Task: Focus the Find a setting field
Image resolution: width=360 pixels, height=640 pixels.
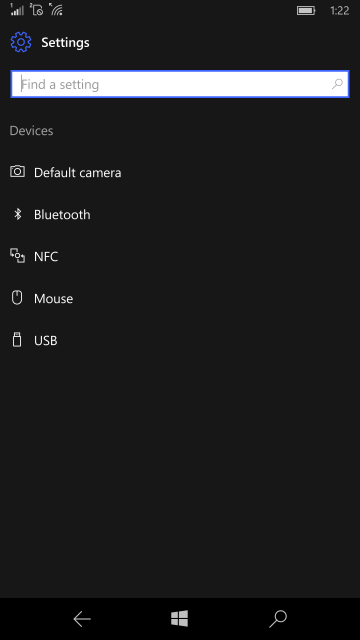Action: tap(180, 84)
